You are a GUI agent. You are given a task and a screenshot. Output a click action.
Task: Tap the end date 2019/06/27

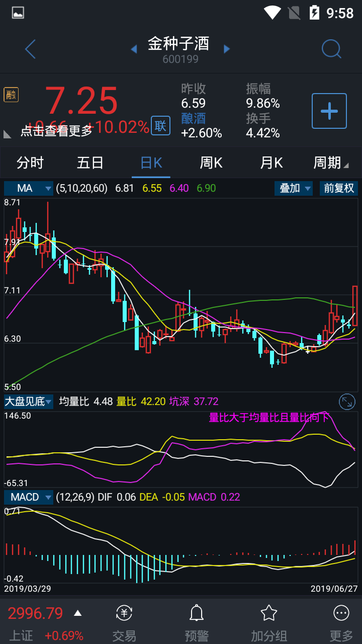[334, 589]
